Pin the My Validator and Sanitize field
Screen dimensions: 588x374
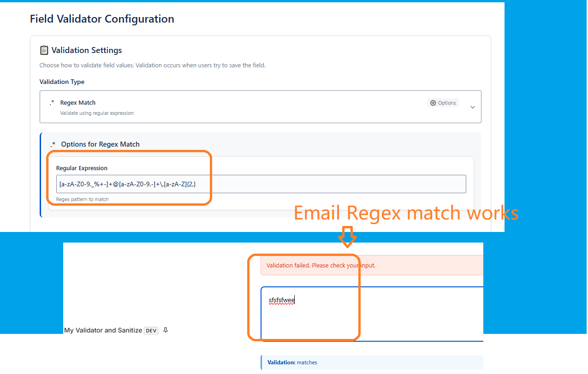point(166,330)
